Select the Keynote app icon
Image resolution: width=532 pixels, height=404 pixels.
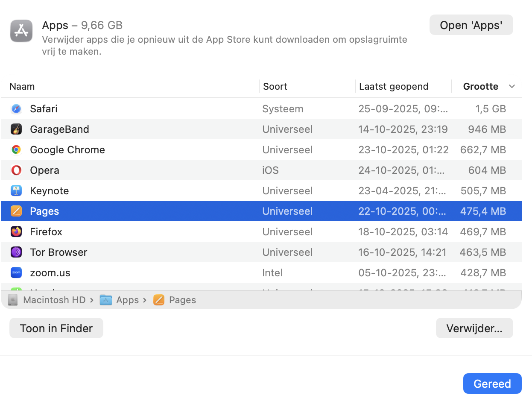pos(16,190)
